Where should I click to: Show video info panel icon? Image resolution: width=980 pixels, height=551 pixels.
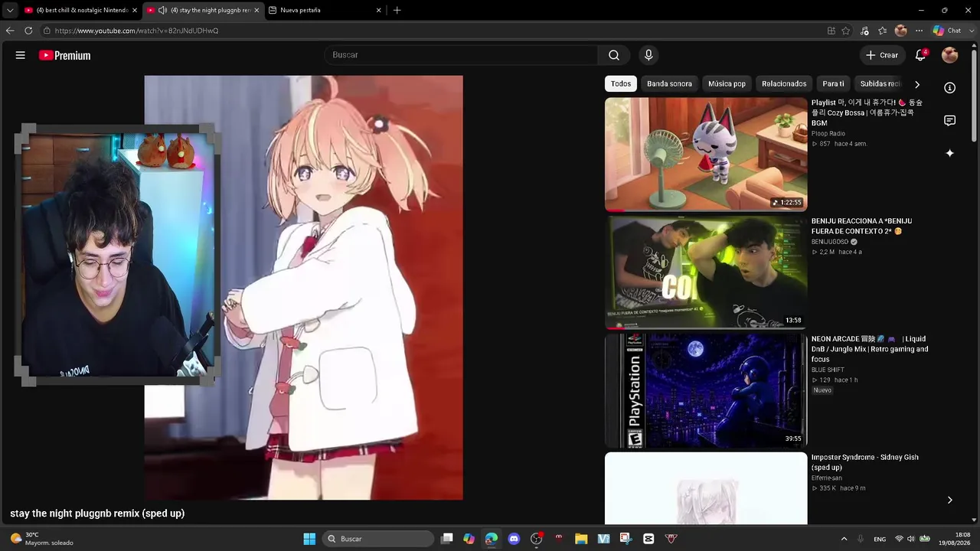[x=950, y=88]
